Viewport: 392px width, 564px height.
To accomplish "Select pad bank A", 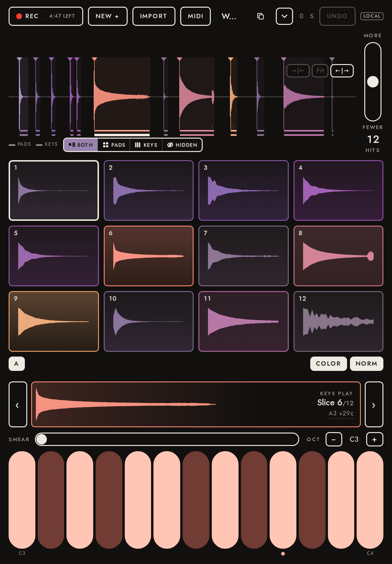I will pyautogui.click(x=17, y=364).
